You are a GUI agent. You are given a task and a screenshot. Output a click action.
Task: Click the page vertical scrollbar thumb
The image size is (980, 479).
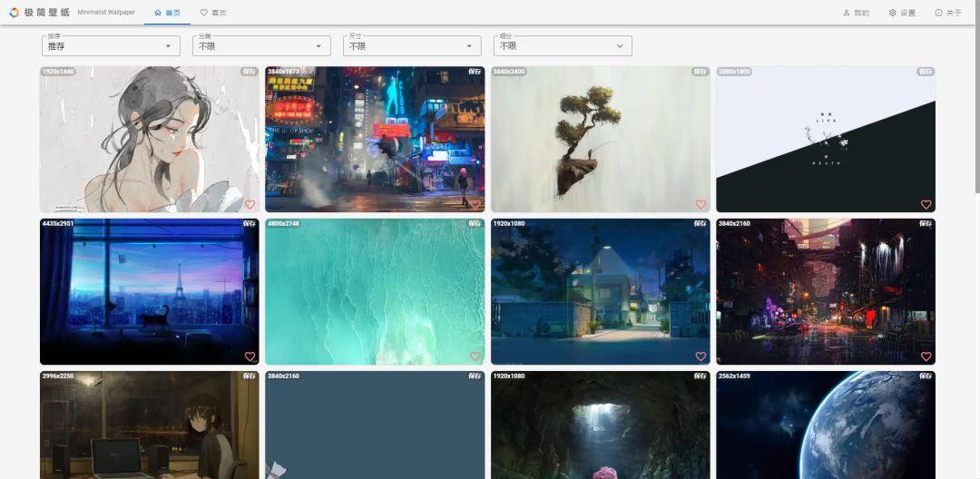click(976, 97)
